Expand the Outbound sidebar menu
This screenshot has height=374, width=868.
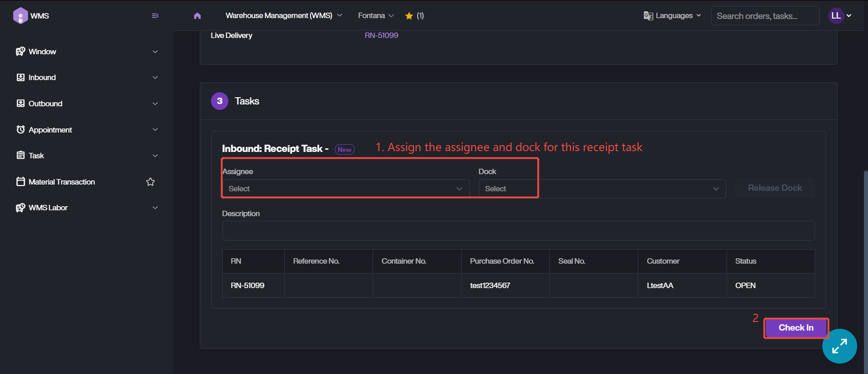(86, 104)
